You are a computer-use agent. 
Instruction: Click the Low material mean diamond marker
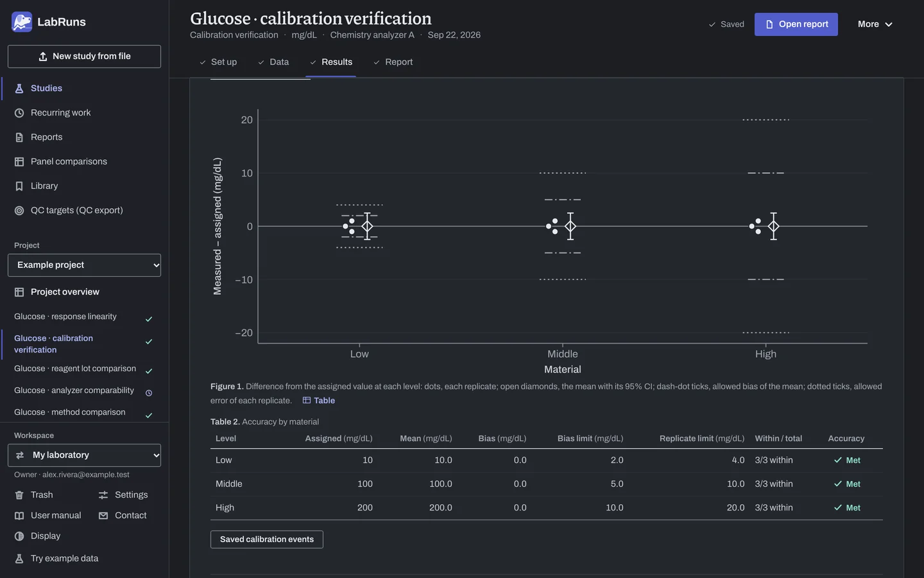(367, 226)
